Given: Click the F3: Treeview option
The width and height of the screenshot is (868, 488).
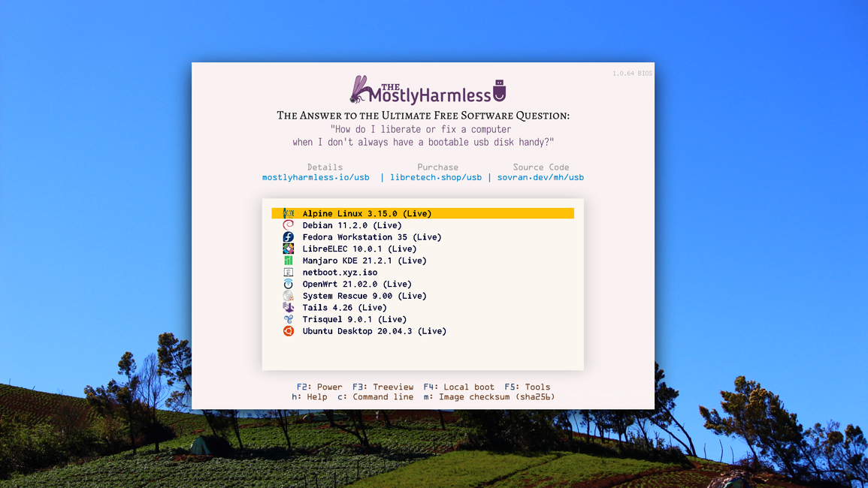Looking at the screenshot, I should pos(383,387).
